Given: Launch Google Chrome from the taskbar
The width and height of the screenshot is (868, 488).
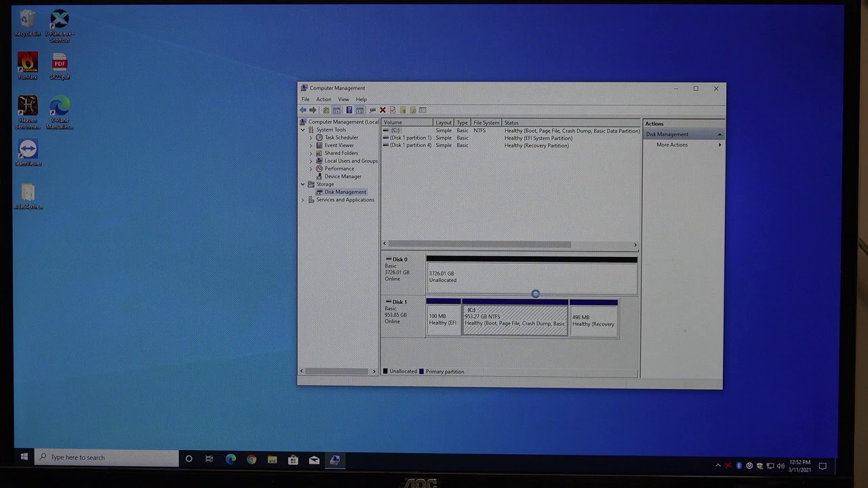Looking at the screenshot, I should [x=252, y=460].
